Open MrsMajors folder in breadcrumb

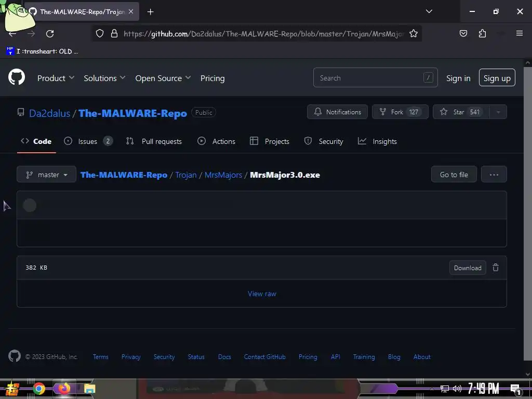click(223, 175)
